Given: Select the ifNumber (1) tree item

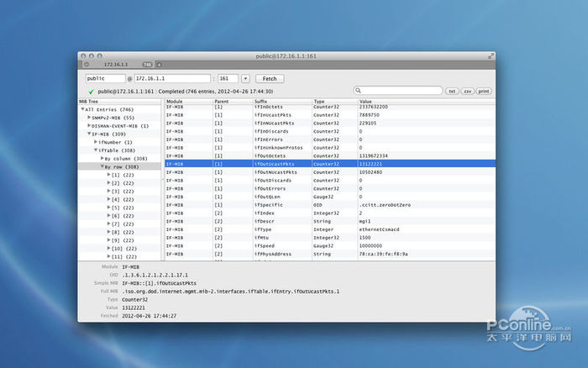Looking at the screenshot, I should click(117, 142).
